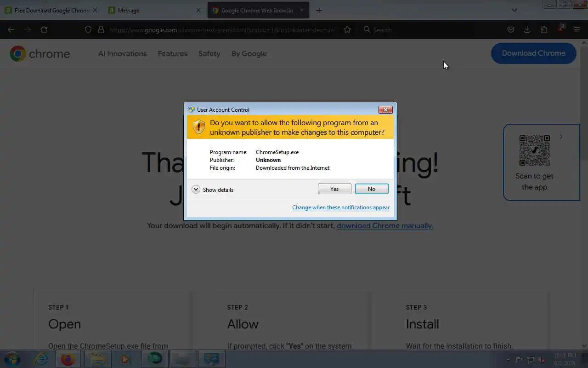Close the Google Chrome Web Browser tab
Screen dimensions: 588x368
coord(302,10)
